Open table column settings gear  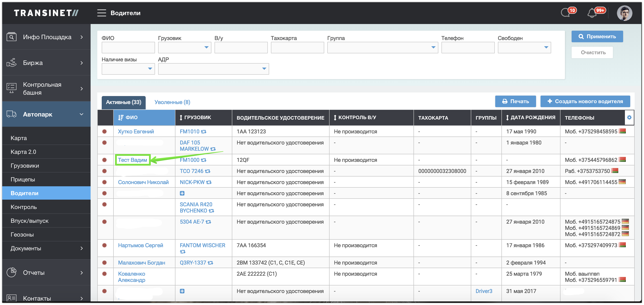[x=629, y=117]
